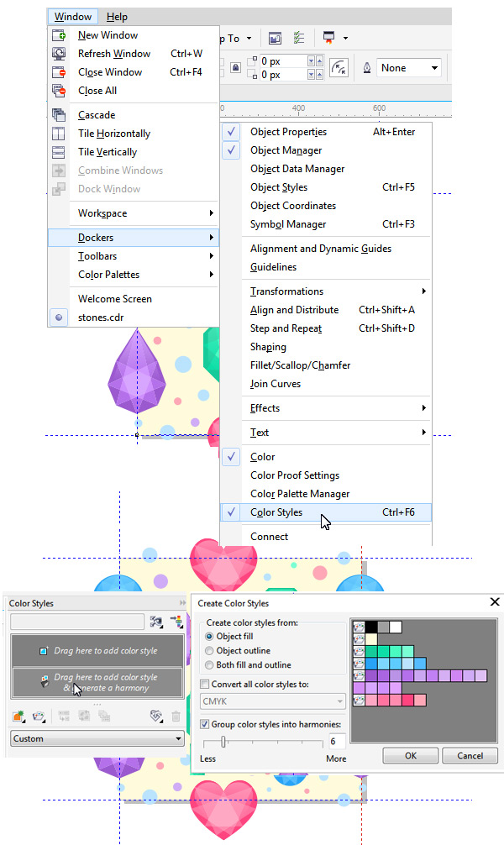Viewport: 504px width, 845px height.
Task: Select the Object fill radio button
Action: 209,637
